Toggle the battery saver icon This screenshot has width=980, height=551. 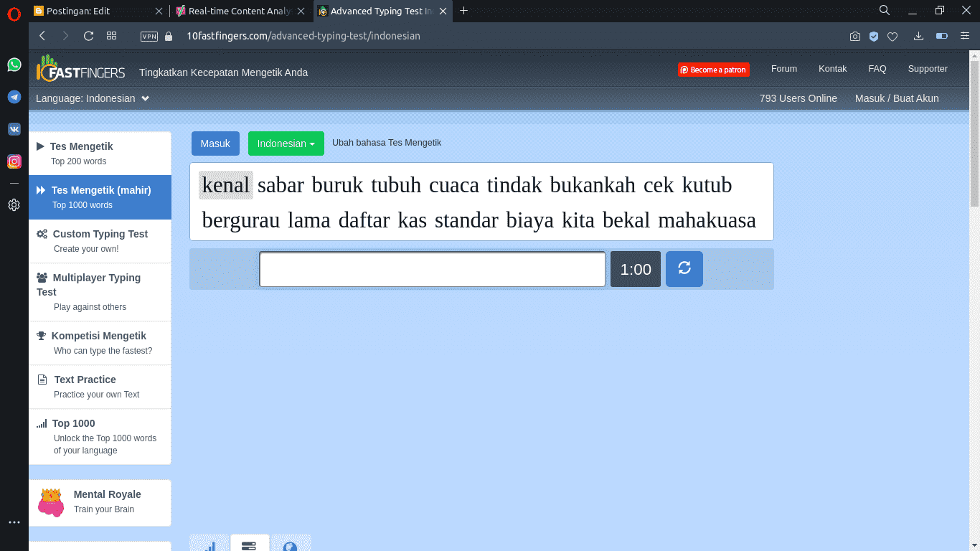coord(942,35)
